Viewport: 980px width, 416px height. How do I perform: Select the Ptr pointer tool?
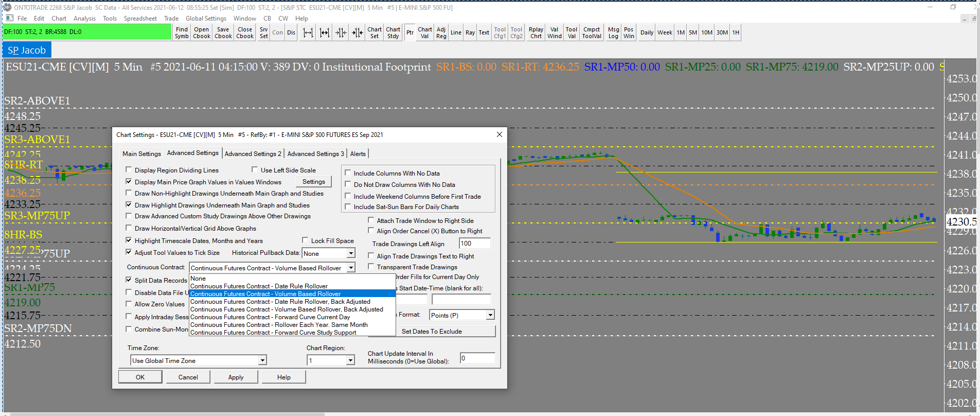point(409,32)
